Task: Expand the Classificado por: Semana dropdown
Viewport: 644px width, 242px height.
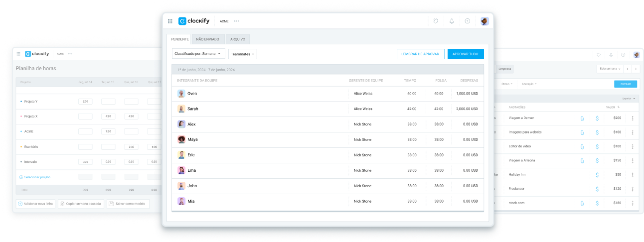Action: (198, 54)
